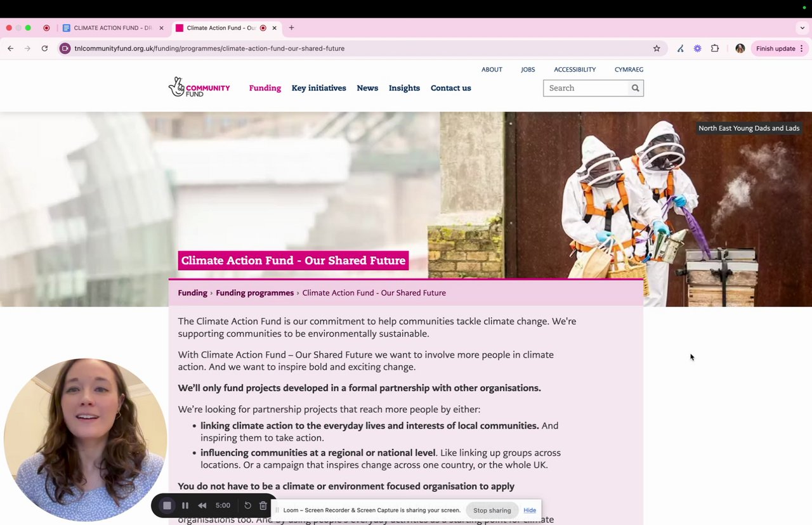Open a new browser tab with plus
The image size is (812, 525).
click(x=291, y=28)
